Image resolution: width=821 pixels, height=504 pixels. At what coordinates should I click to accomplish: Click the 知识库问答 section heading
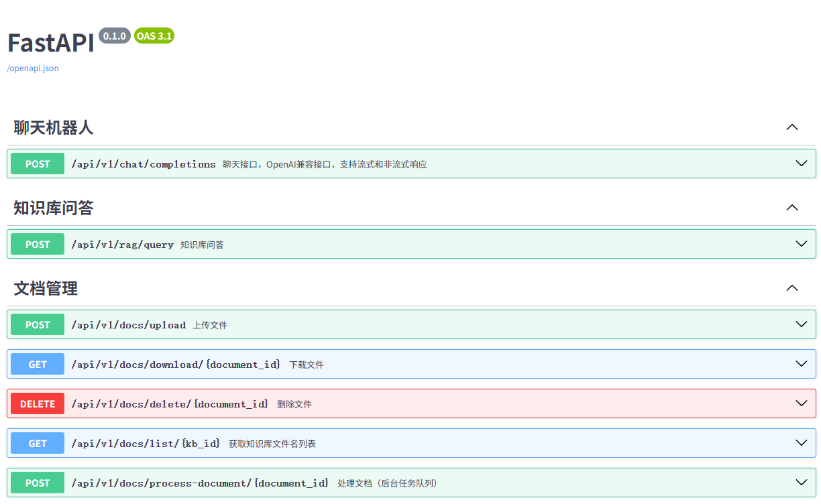(54, 208)
